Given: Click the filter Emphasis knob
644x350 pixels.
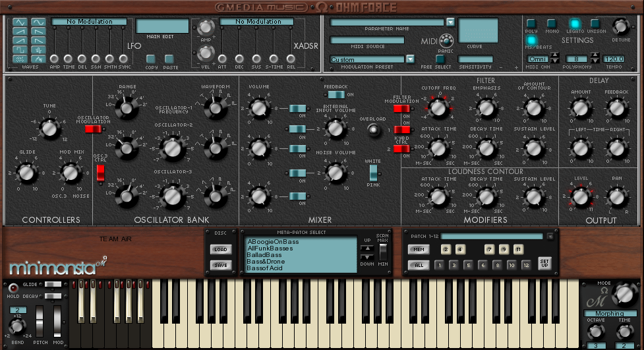Looking at the screenshot, I should click(486, 108).
